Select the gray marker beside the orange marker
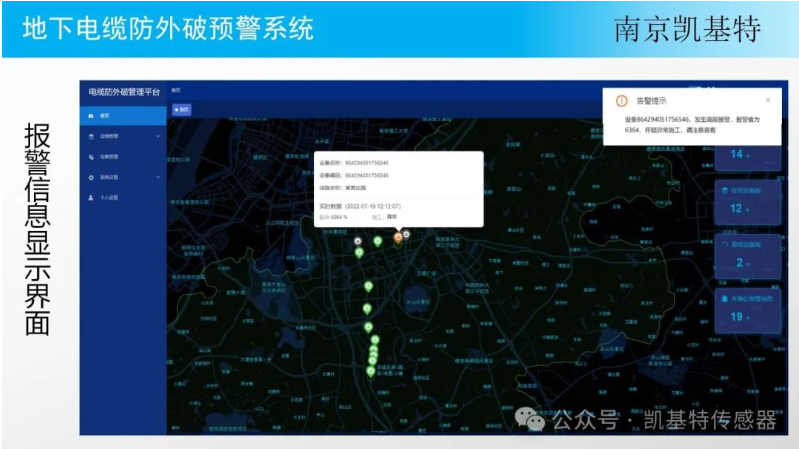Screen dimensions: 799x449 coord(406,235)
